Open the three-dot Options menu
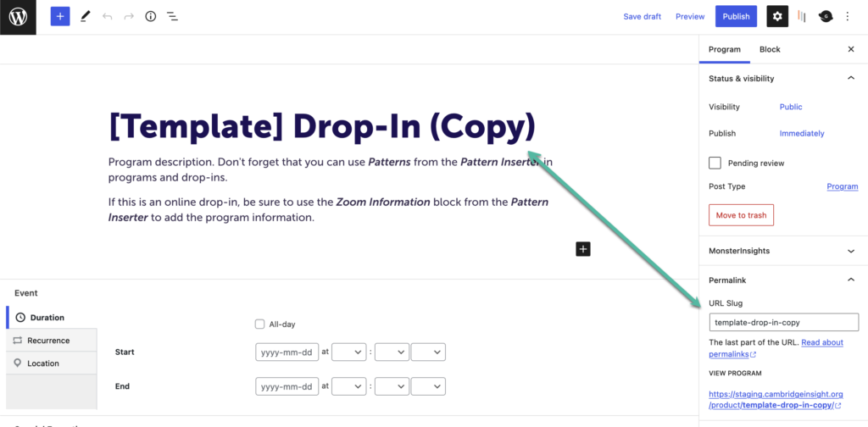 point(848,16)
